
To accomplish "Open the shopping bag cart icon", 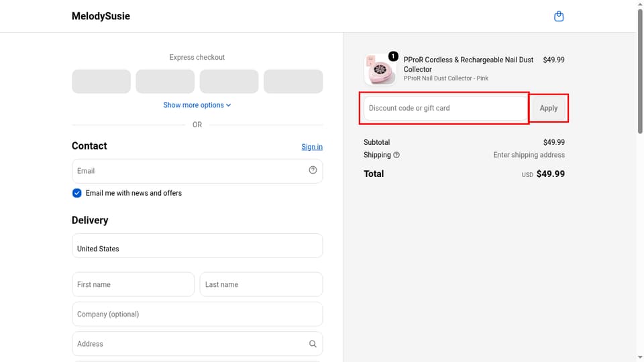I will click(559, 16).
